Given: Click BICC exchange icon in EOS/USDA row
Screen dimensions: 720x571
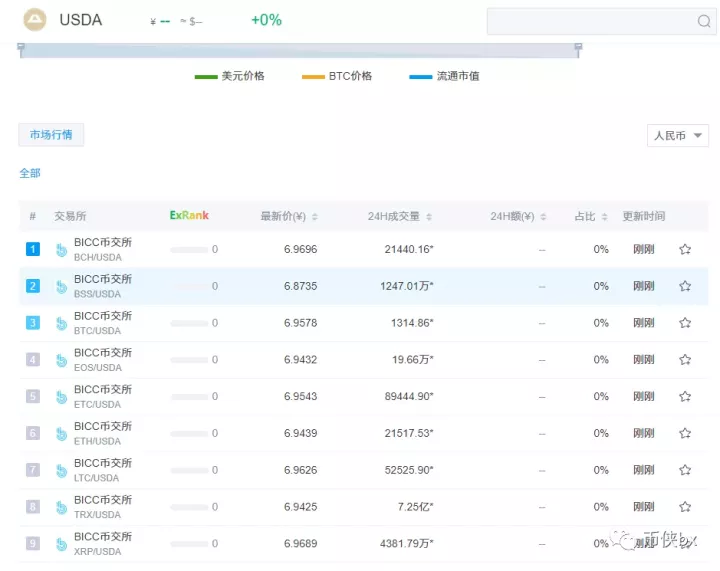Looking at the screenshot, I should coord(61,360).
